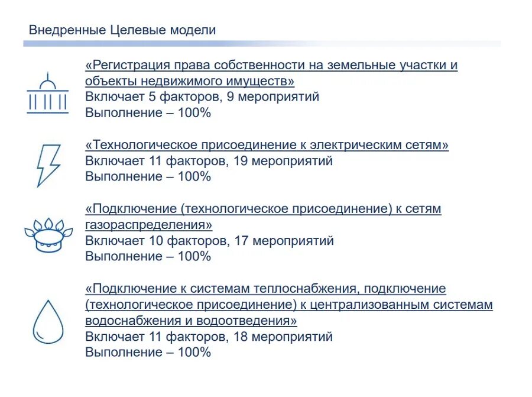532x397 pixels.
Task: Click «Выполнение – 100%» under electrical networks
Action: click(x=148, y=176)
